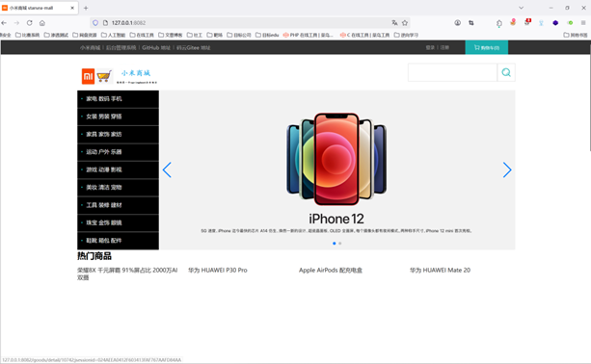Click the Xiaomi MI logo

[88, 76]
